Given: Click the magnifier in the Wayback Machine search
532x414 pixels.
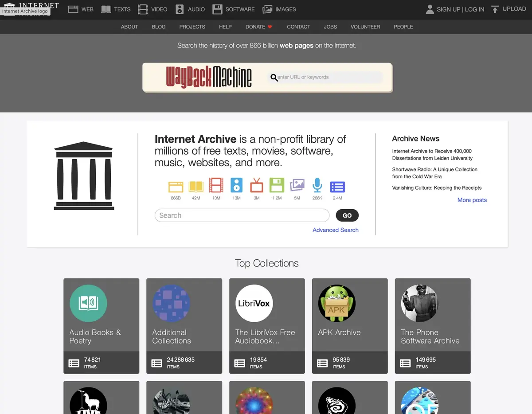Looking at the screenshot, I should 274,77.
